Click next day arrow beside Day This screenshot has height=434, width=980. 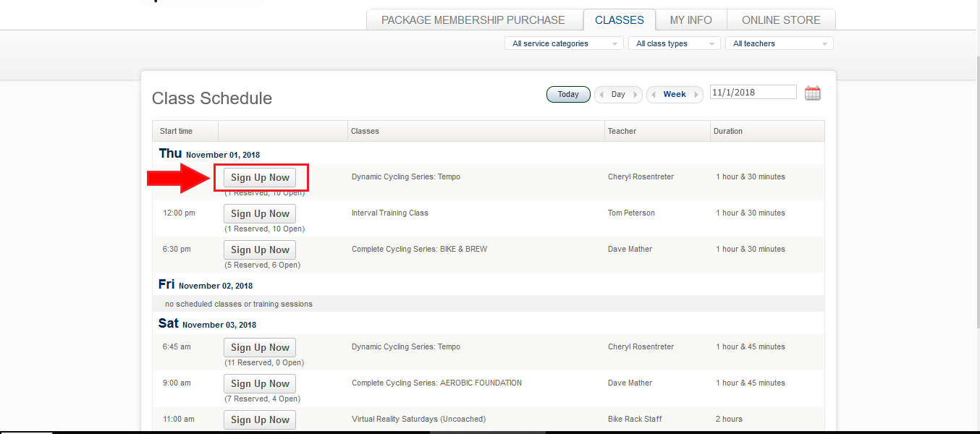(x=635, y=95)
